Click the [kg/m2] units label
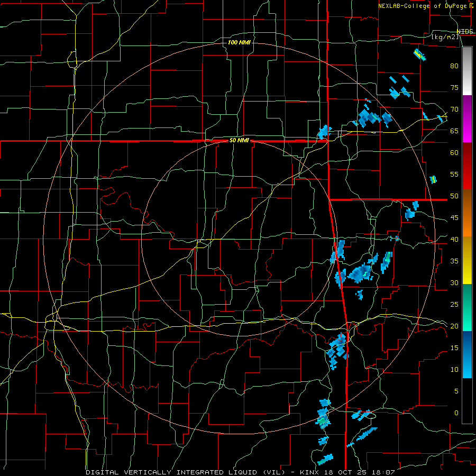Image resolution: width=476 pixels, height=476 pixels. 445,37
